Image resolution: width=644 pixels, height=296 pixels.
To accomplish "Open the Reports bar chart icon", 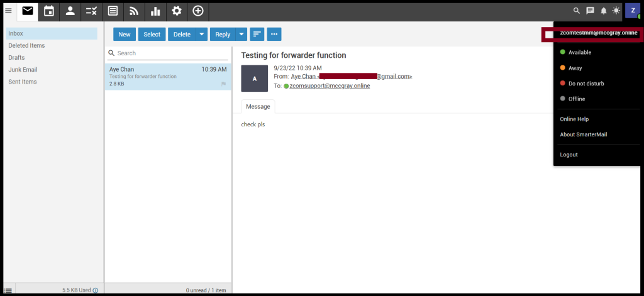I will tap(155, 11).
